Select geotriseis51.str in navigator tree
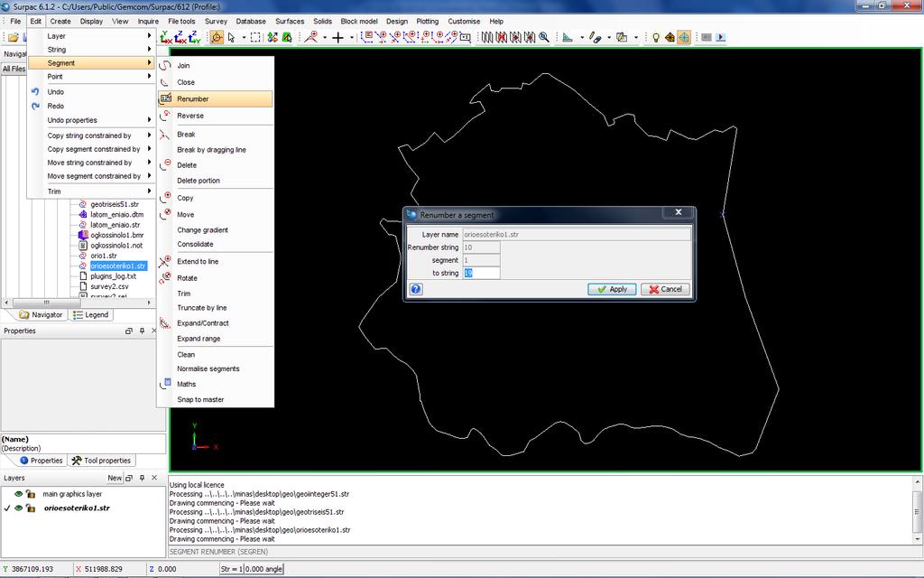924x578 pixels. click(115, 204)
